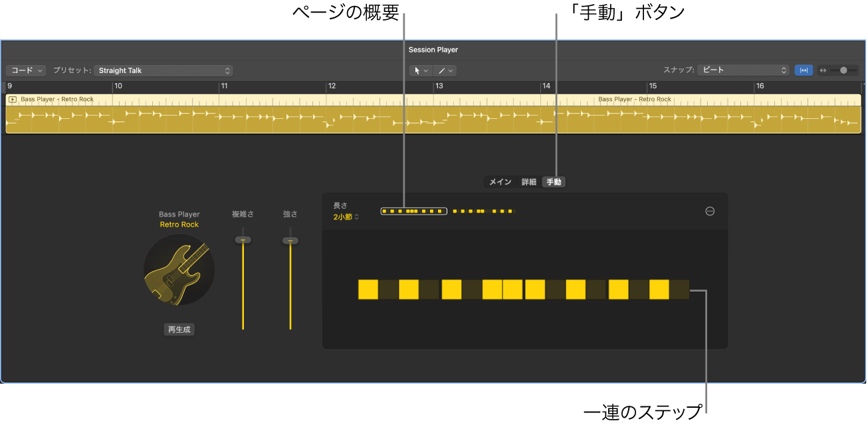The width and height of the screenshot is (868, 431).
Task: Open the more options ellipsis menu
Action: click(710, 211)
